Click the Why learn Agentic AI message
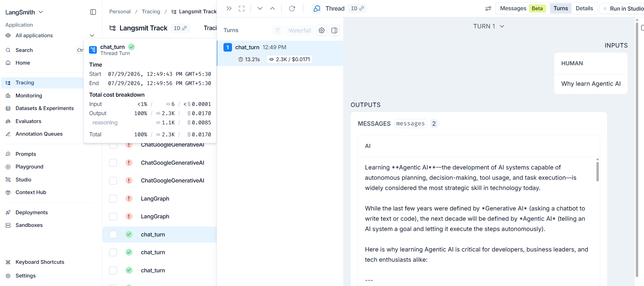Screen dimensions: 644x286 coord(591,84)
